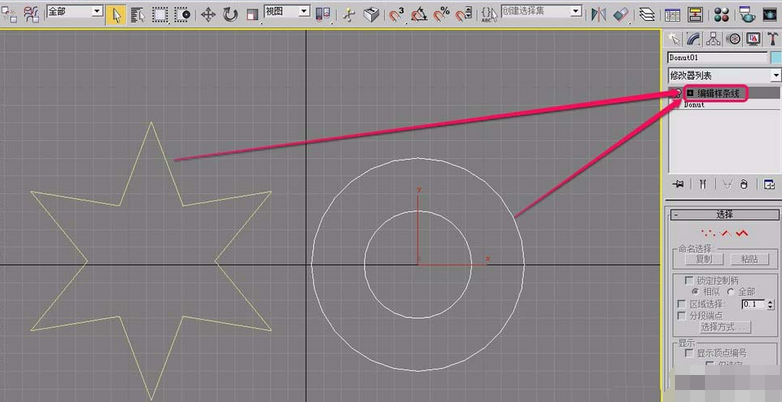Image resolution: width=782 pixels, height=402 pixels.
Task: Collapse the 选择 rollout
Action: tap(724, 214)
